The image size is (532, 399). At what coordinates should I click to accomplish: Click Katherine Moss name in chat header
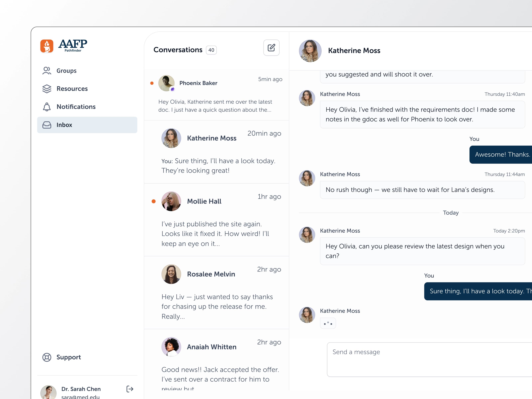pos(354,51)
